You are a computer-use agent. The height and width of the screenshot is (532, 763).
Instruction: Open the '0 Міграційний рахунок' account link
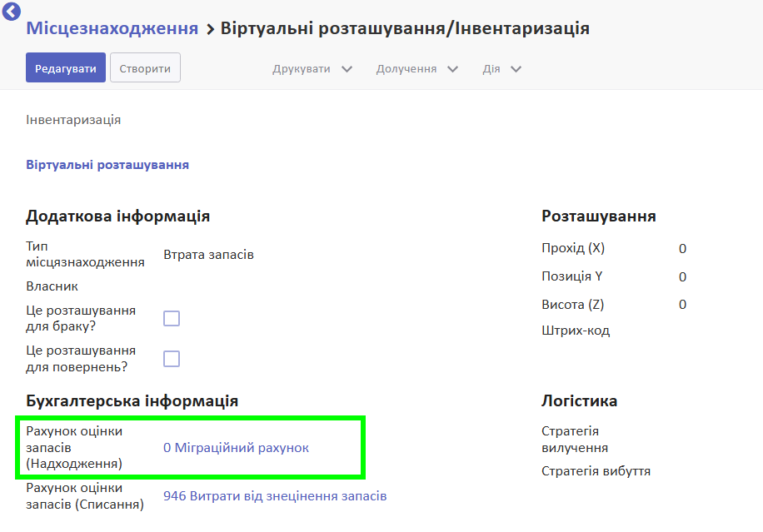[x=236, y=448]
